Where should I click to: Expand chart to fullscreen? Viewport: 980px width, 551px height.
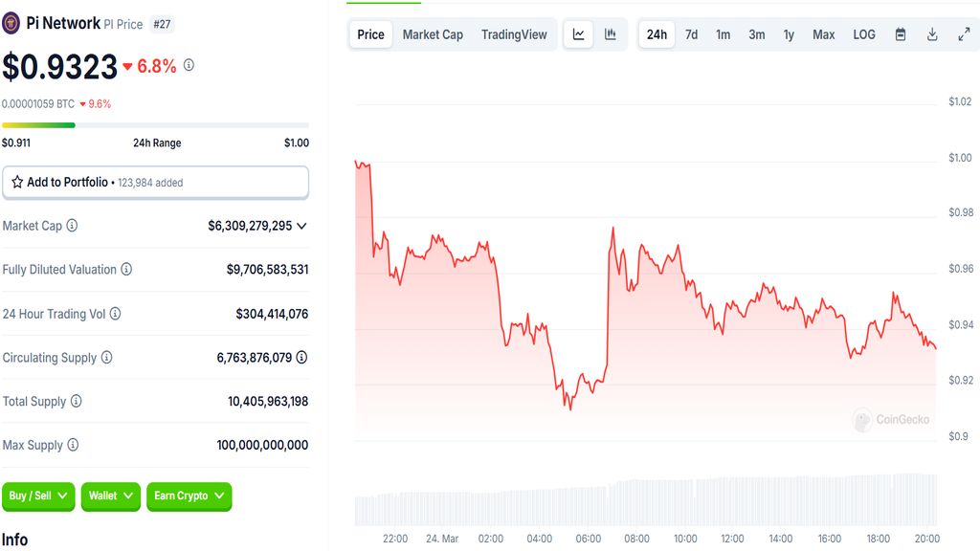point(964,34)
